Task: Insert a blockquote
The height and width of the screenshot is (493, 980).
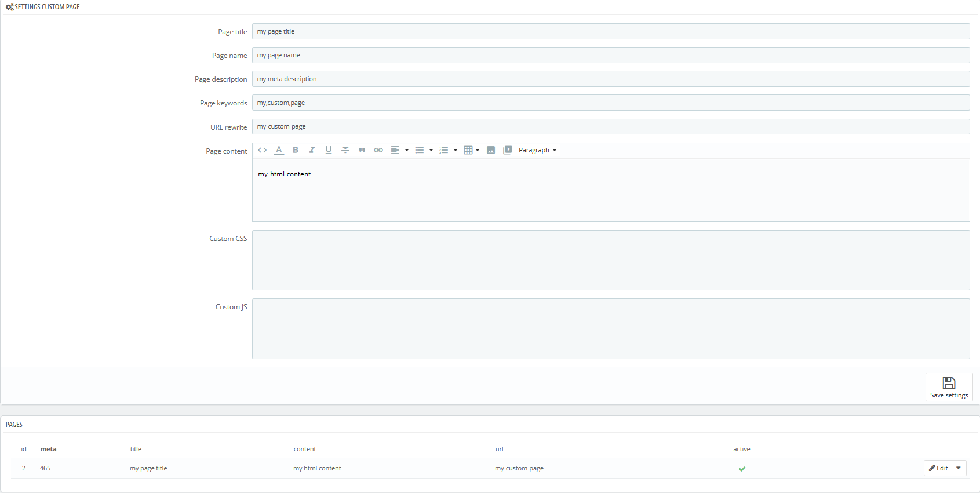Action: (x=362, y=150)
